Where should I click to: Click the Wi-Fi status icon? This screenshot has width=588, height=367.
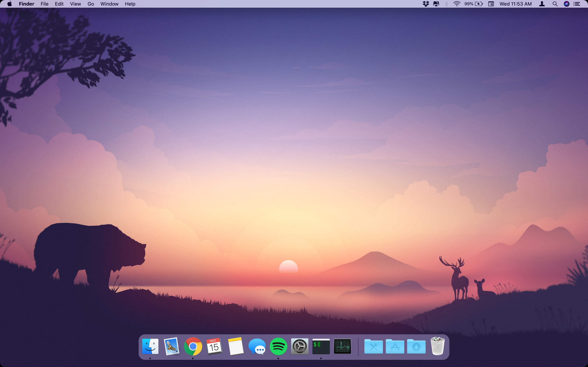coord(457,4)
